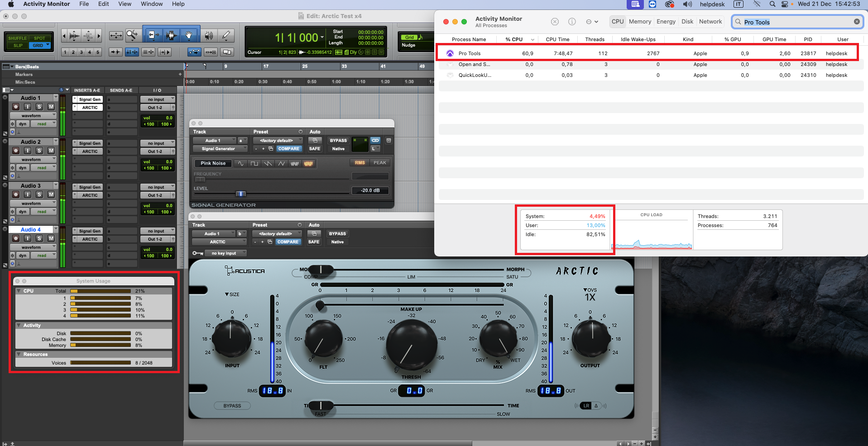The image size is (868, 446).
Task: Click the ARCTIC morph mode slider handle
Action: [x=321, y=270]
